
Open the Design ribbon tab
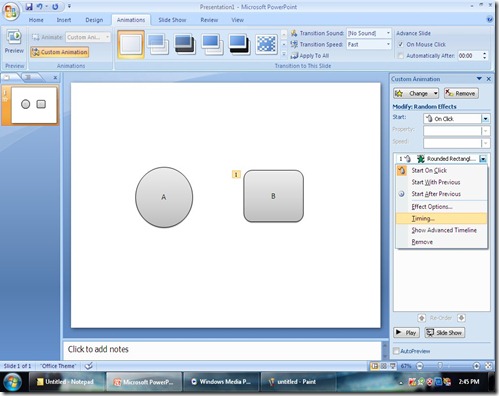(94, 20)
